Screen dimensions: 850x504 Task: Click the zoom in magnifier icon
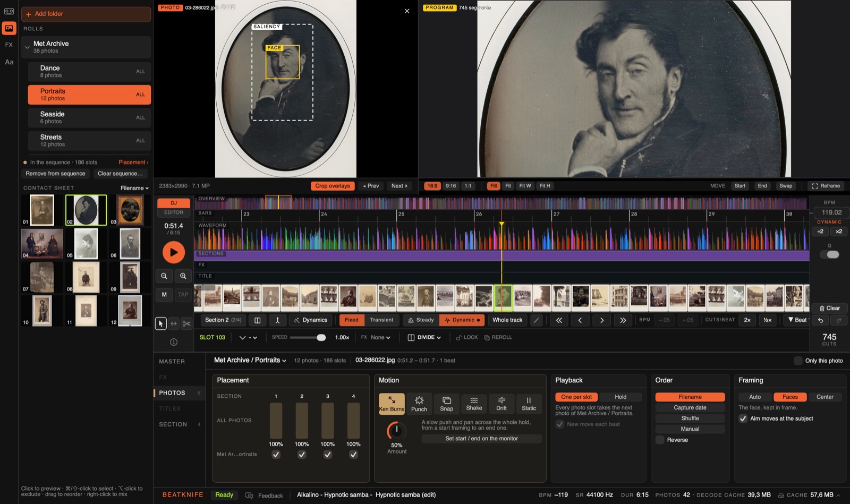pos(183,276)
